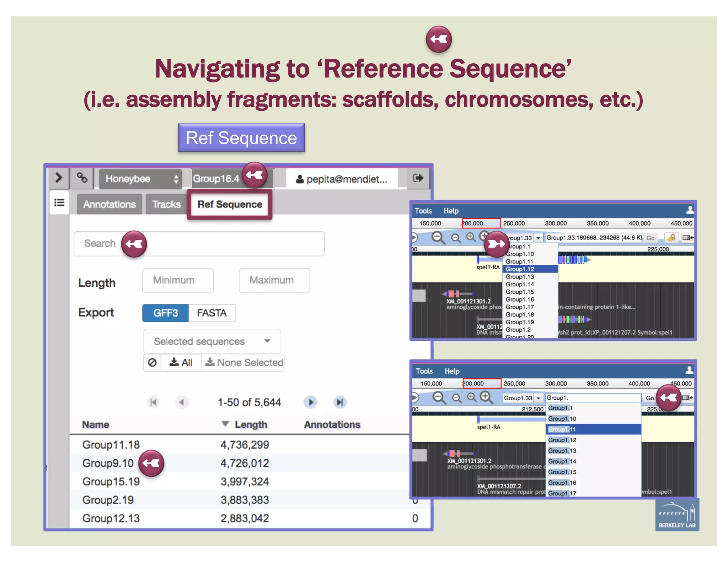
Task: Open the Honeybee organism dropdown
Action: (140, 179)
